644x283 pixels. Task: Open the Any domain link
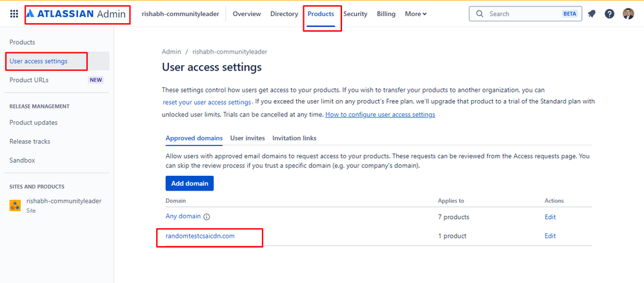click(183, 216)
